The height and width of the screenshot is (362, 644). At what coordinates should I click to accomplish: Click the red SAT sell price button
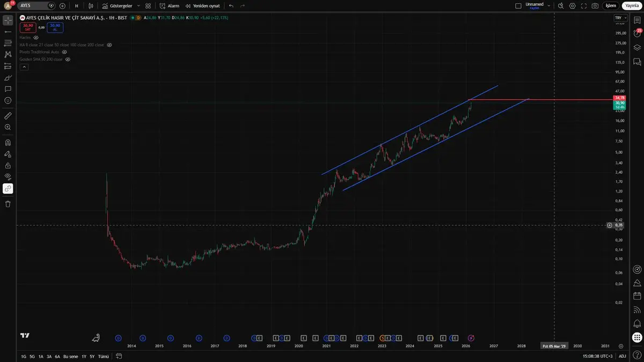tap(28, 27)
